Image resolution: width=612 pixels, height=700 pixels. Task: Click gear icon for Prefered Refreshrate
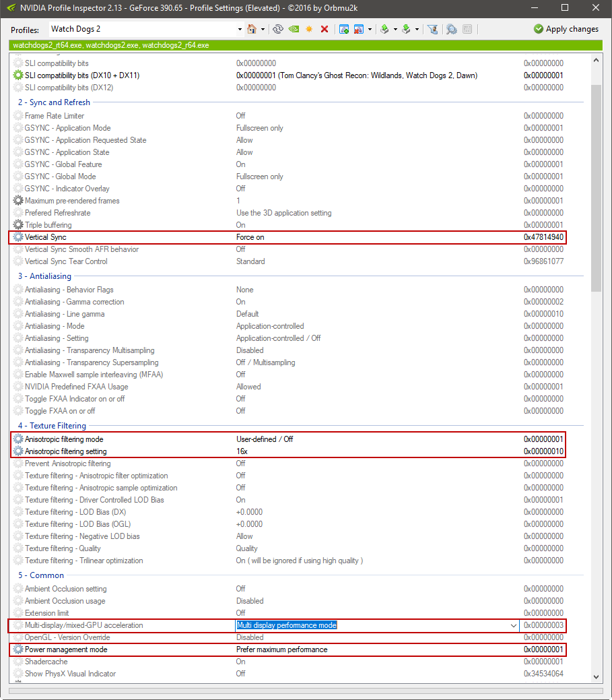coord(18,213)
